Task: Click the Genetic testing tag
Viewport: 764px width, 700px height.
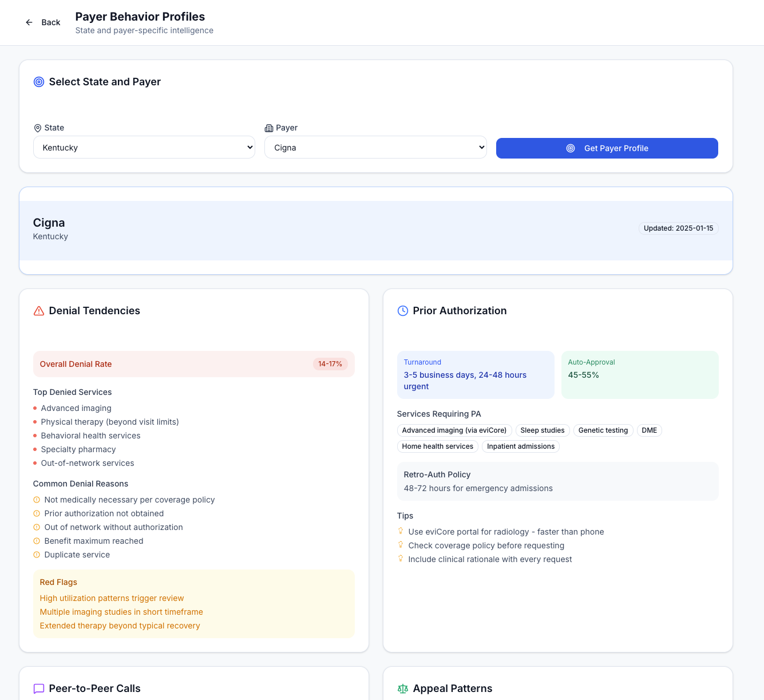Action: (603, 430)
